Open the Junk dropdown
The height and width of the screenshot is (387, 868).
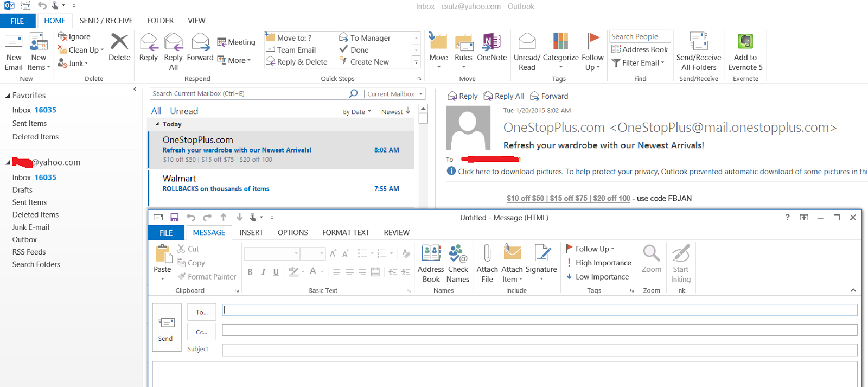73,63
